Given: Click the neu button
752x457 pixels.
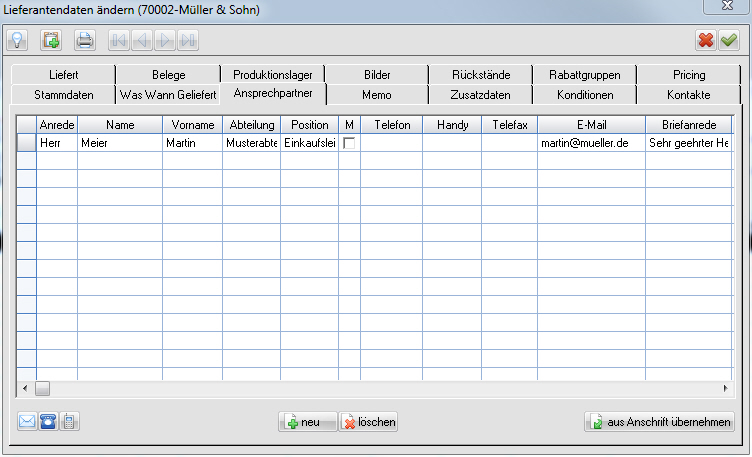Looking at the screenshot, I should (x=308, y=422).
